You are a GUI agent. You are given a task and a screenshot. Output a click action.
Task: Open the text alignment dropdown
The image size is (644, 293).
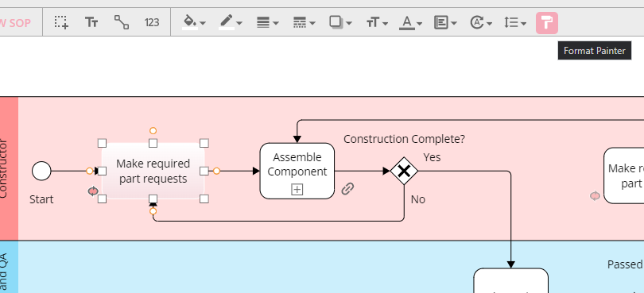click(445, 22)
